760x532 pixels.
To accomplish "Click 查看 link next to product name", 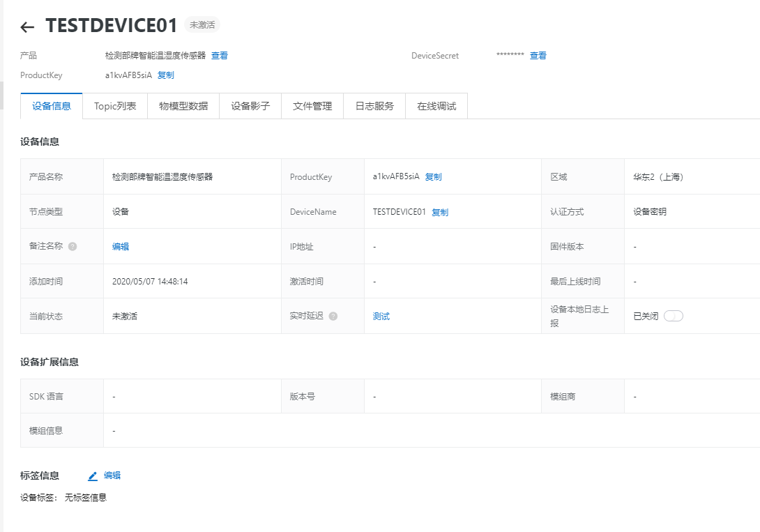I will click(x=220, y=56).
